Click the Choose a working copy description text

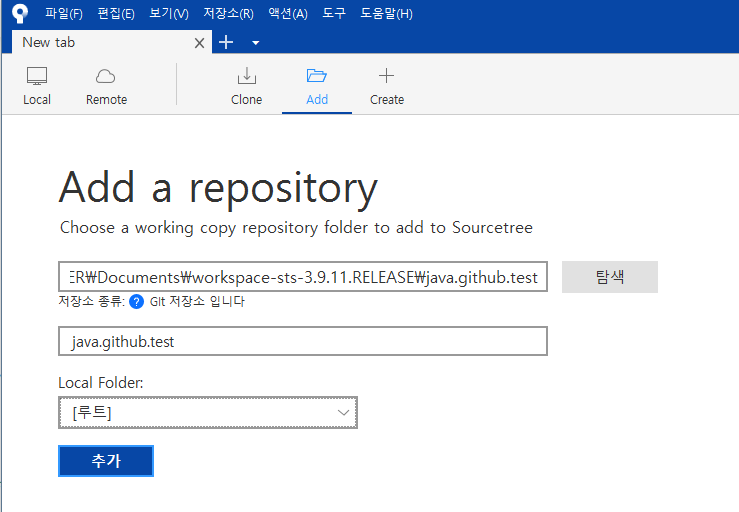click(x=296, y=228)
